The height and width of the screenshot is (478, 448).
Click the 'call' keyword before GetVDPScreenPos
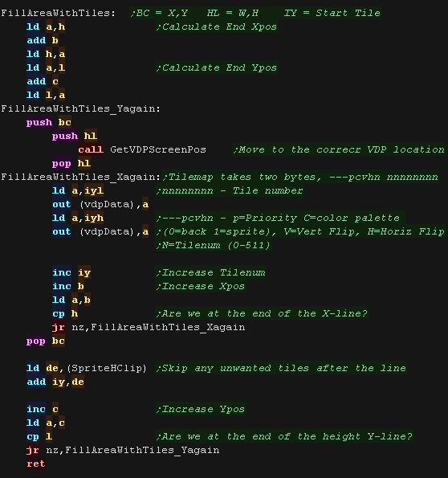[91, 149]
